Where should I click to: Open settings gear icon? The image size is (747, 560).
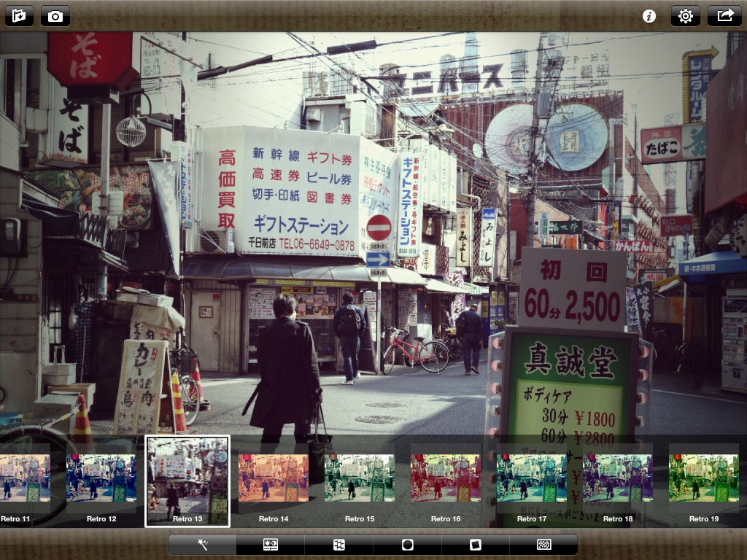point(686,16)
